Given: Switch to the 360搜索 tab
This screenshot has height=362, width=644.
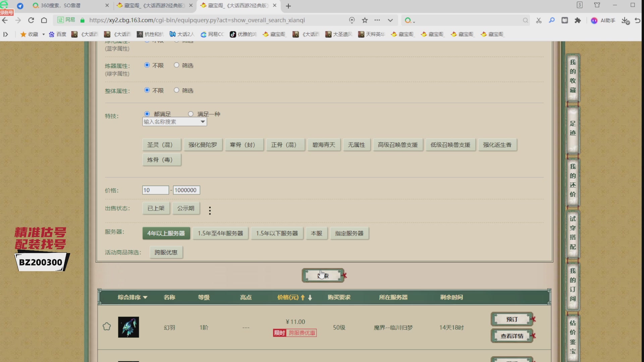Looking at the screenshot, I should 70,6.
